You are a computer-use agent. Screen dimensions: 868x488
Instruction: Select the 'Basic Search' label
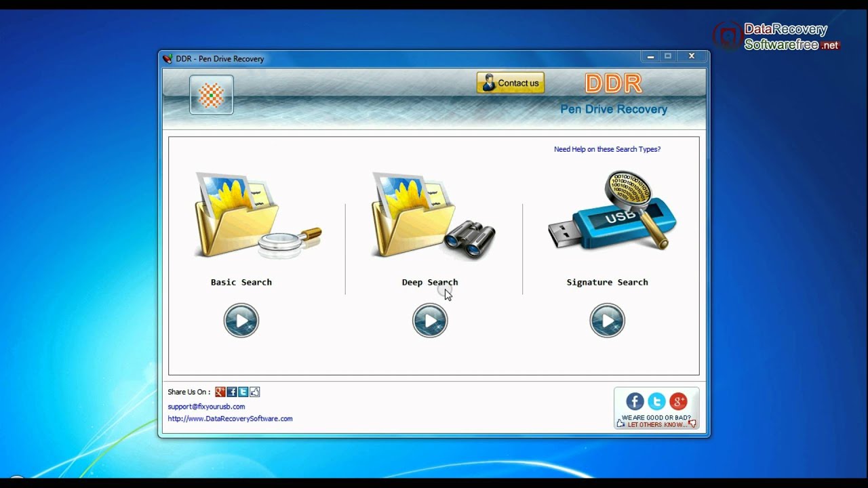tap(241, 282)
